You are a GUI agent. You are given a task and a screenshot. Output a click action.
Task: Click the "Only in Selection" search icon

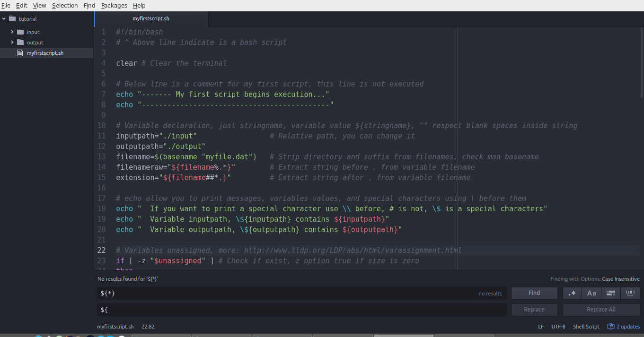610,293
